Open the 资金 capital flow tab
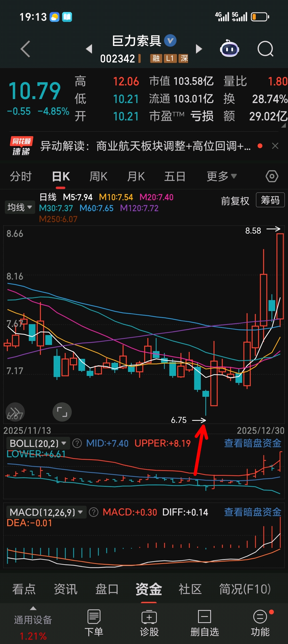 pos(149,589)
